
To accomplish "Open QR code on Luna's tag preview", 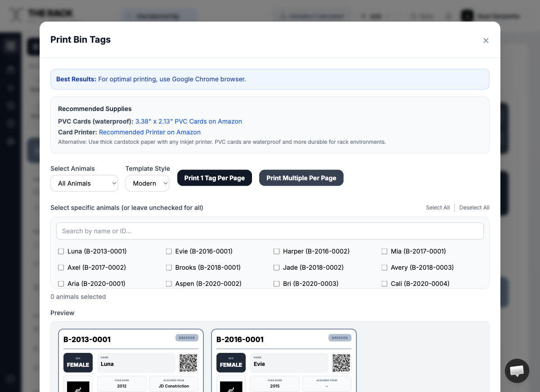I will (189, 363).
